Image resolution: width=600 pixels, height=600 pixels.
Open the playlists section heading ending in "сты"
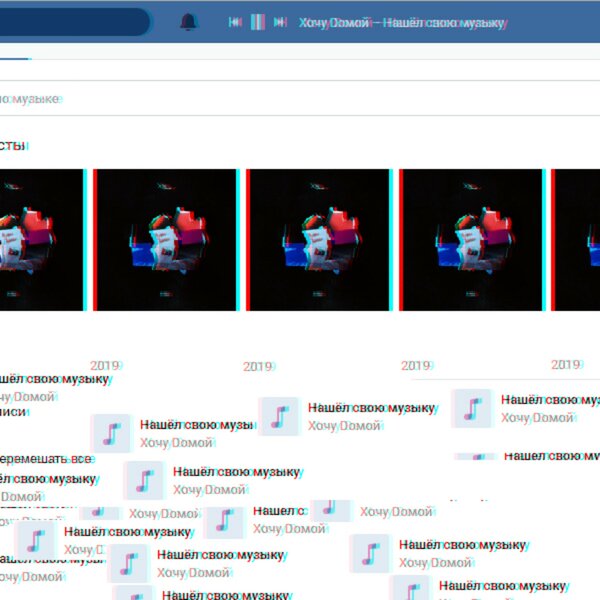(12, 146)
